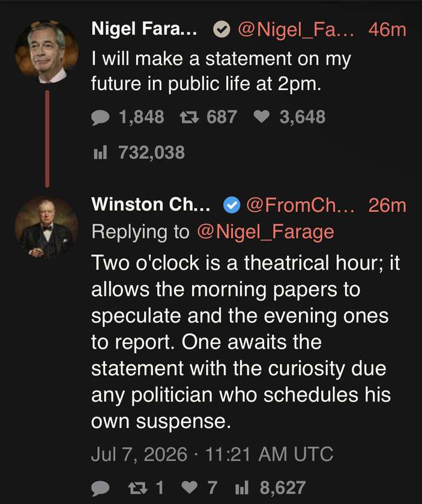Click the reply bubble icon on Churchill's reply
The width and height of the screenshot is (422, 504).
point(100,488)
